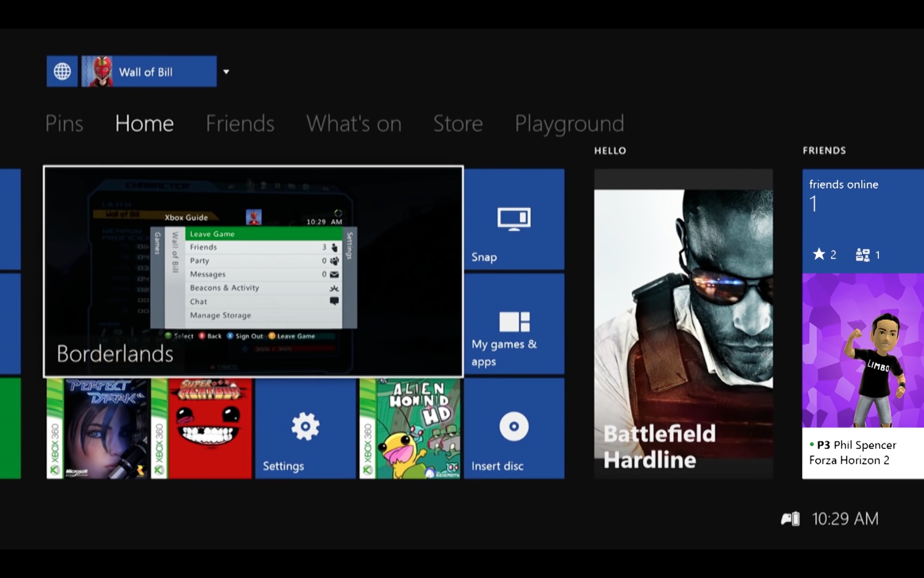Navigate to the Store tab

click(x=458, y=123)
